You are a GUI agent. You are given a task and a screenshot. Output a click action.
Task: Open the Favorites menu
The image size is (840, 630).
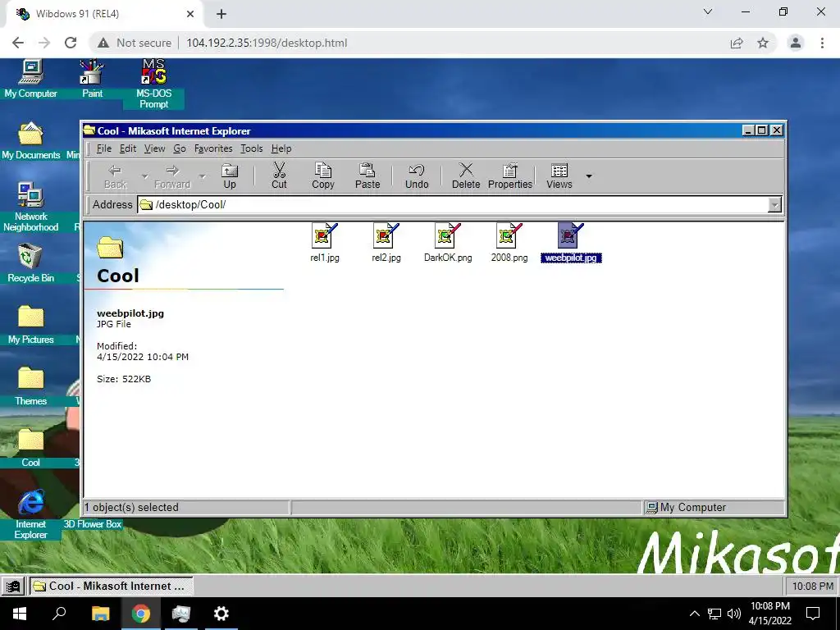click(213, 148)
